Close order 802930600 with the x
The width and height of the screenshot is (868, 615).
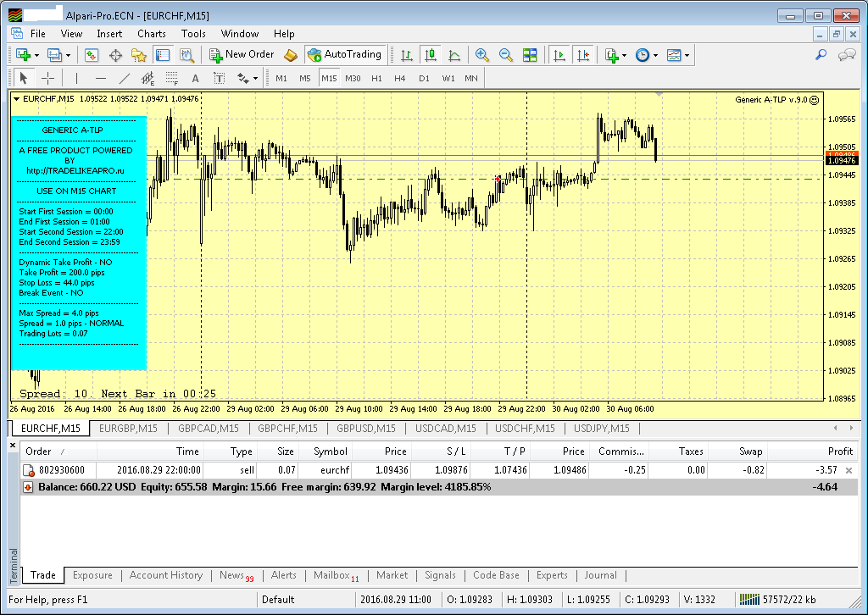point(849,470)
